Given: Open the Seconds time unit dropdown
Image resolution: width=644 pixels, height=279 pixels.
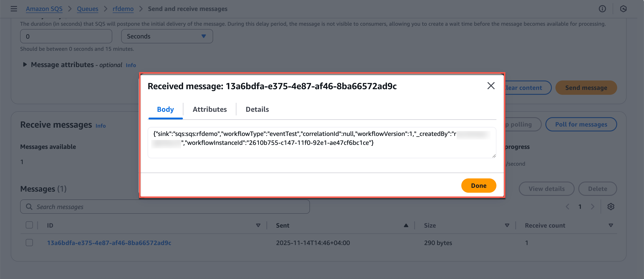Looking at the screenshot, I should pyautogui.click(x=167, y=36).
